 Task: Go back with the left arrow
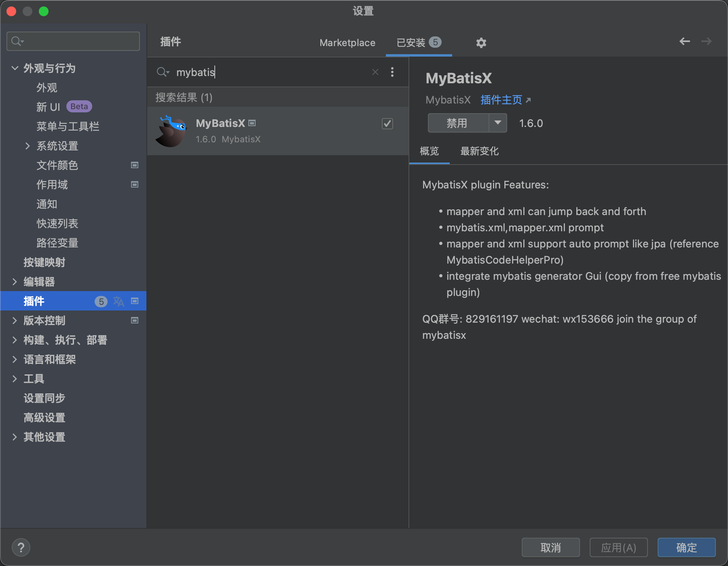pos(685,41)
